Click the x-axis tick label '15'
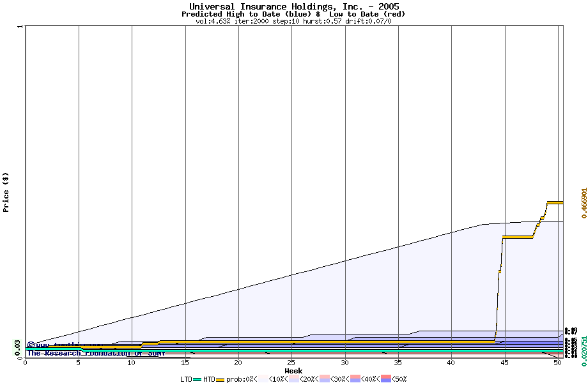This screenshot has height=383, width=588. [x=185, y=363]
